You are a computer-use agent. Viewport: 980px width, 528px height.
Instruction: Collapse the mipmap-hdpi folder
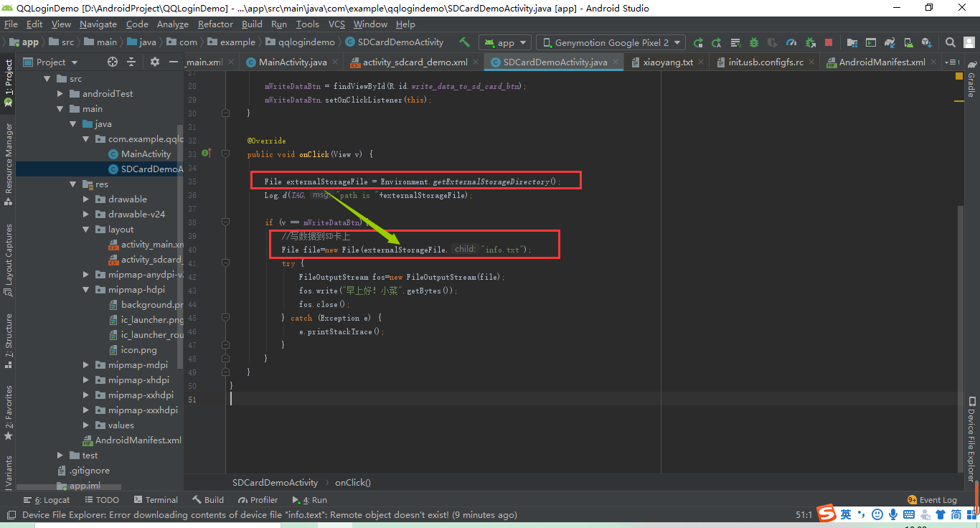(x=86, y=290)
